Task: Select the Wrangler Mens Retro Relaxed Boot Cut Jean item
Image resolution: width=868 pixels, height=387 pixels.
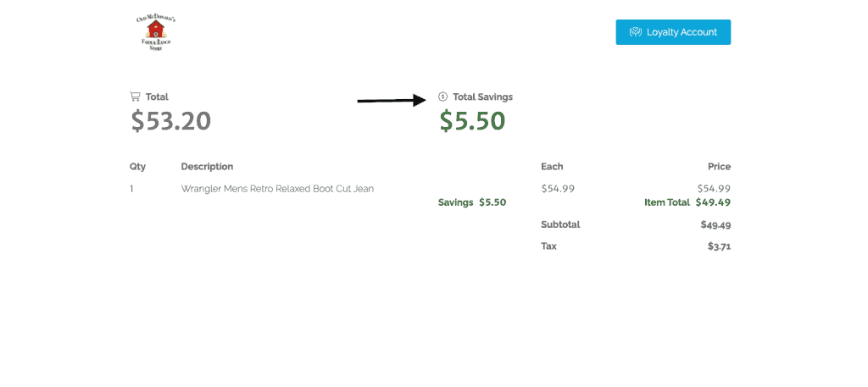Action: click(277, 189)
